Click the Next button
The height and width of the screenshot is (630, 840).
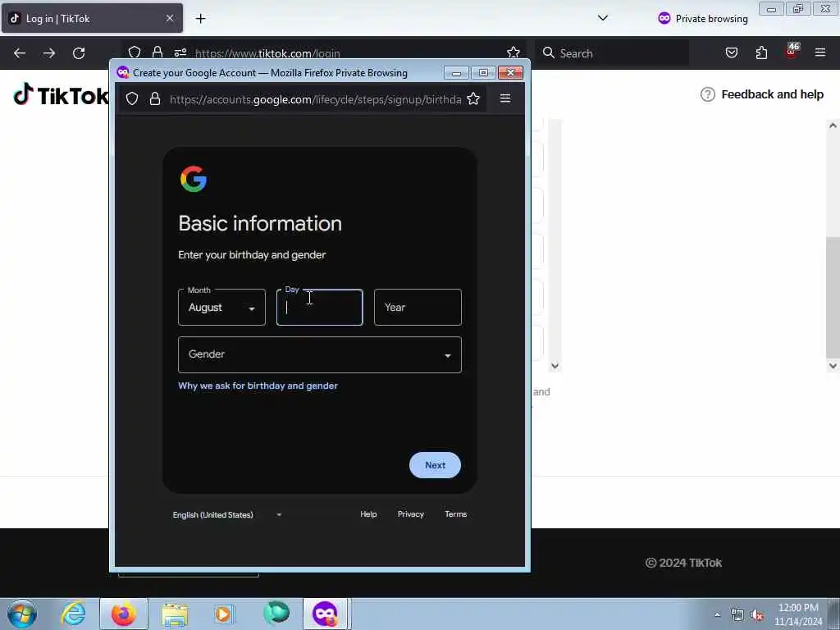(435, 465)
